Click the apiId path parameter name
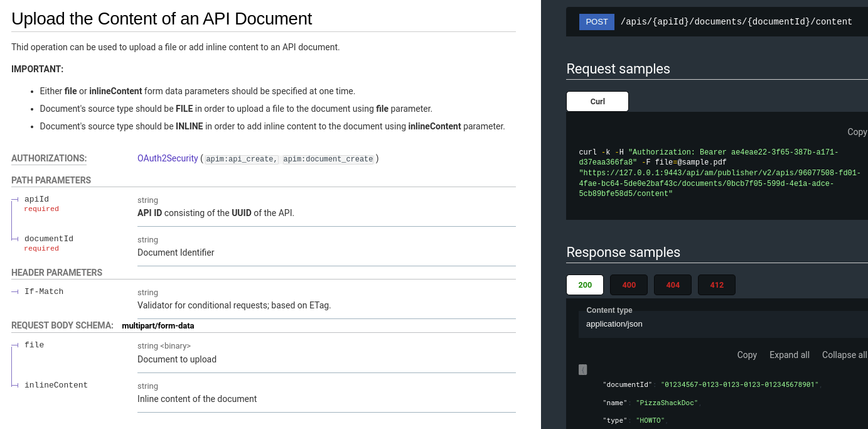The width and height of the screenshot is (868, 429). tap(36, 198)
